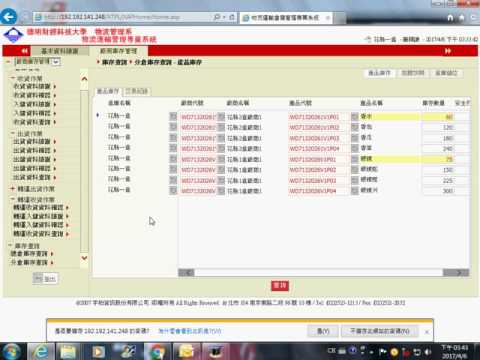Open product name lookup icon in quantity 300 row

355,191
